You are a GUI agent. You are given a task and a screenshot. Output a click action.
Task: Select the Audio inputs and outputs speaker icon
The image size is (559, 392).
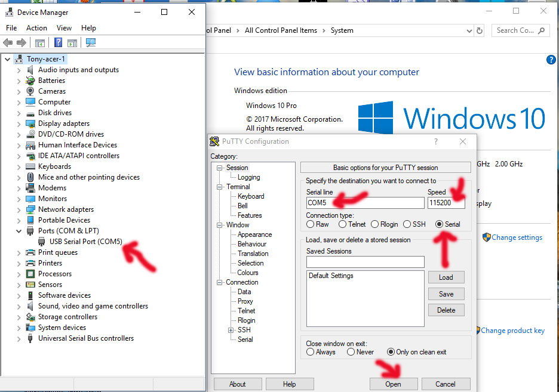point(30,70)
